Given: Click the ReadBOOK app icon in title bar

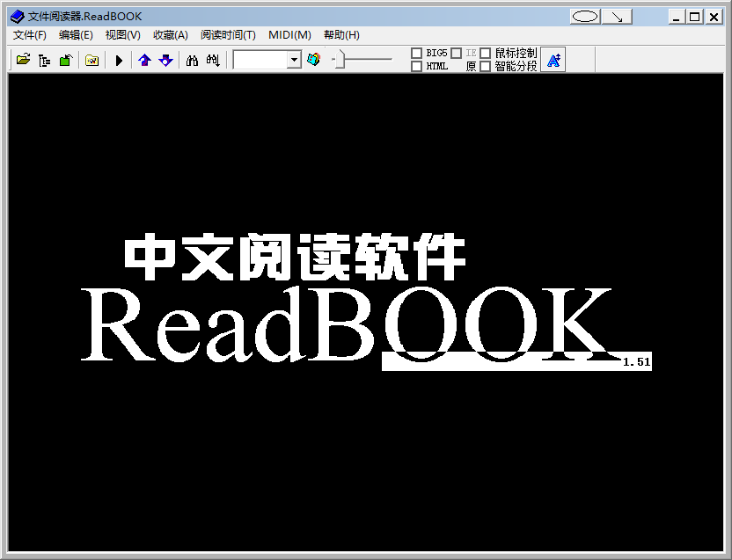Looking at the screenshot, I should [18, 17].
